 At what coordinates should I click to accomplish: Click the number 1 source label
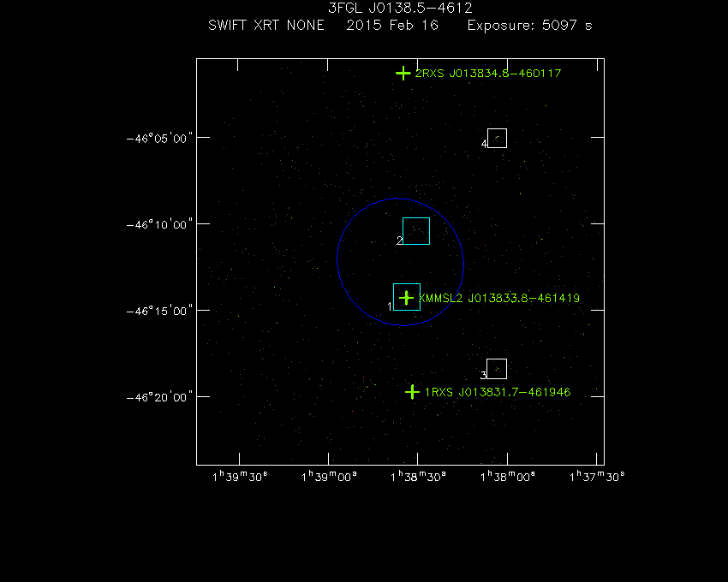(390, 306)
